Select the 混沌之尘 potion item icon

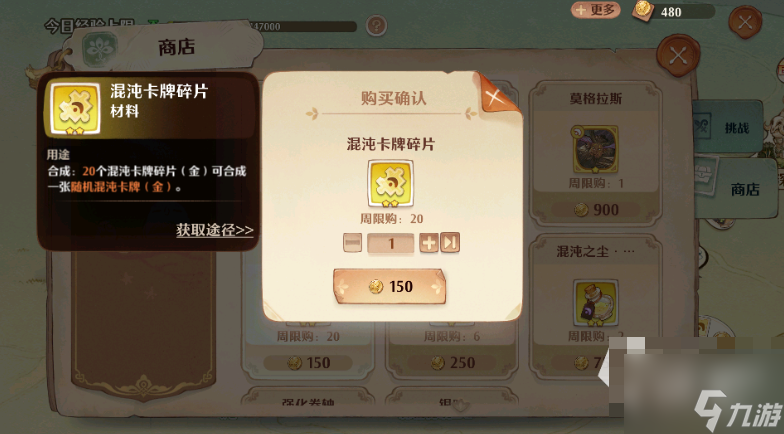595,303
